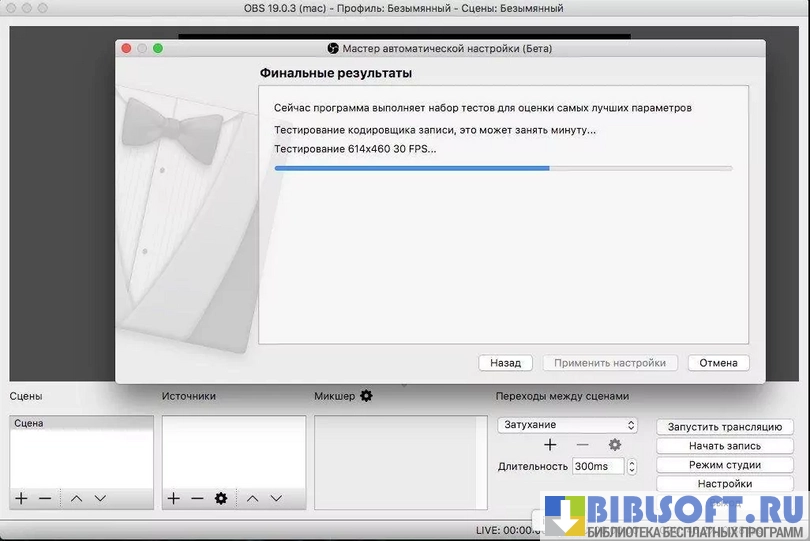
Task: Click the 300ms duration input field
Action: pos(597,466)
